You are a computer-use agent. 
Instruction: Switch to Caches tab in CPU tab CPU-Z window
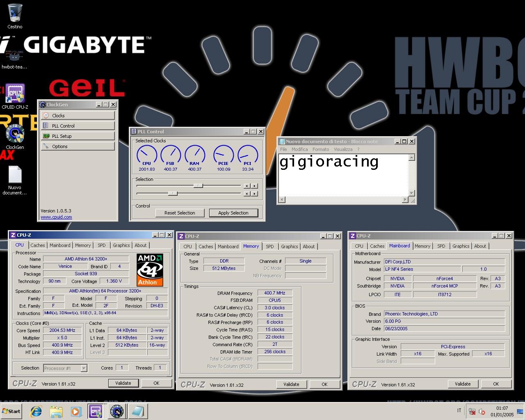pyautogui.click(x=37, y=245)
